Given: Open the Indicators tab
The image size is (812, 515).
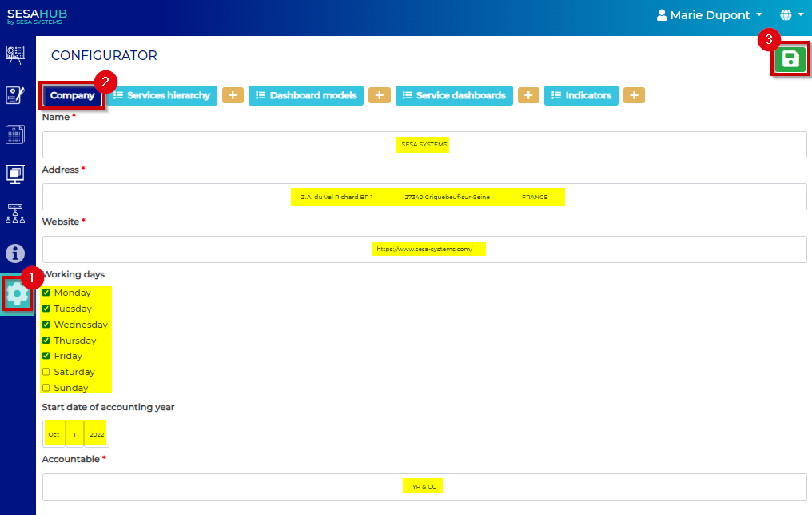Looking at the screenshot, I should [581, 94].
